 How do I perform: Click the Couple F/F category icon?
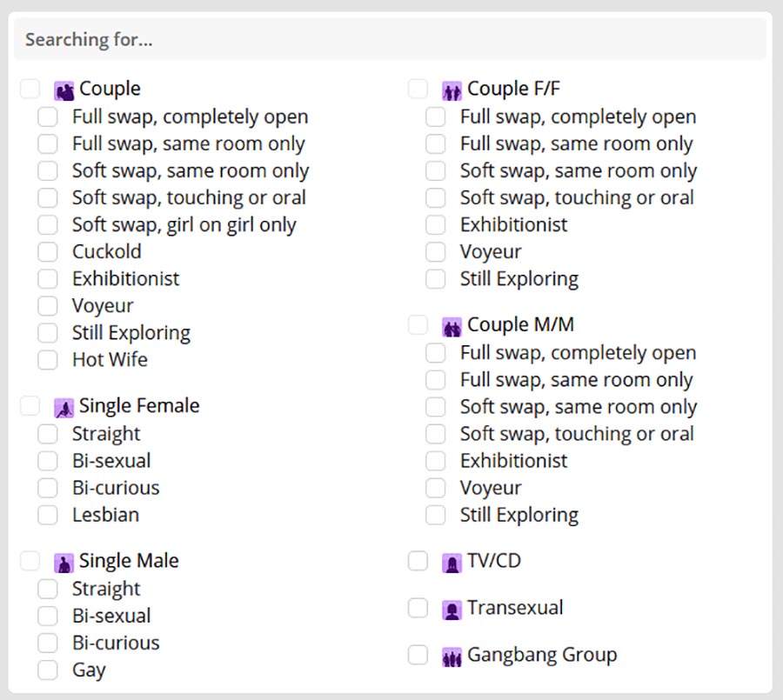pyautogui.click(x=452, y=90)
